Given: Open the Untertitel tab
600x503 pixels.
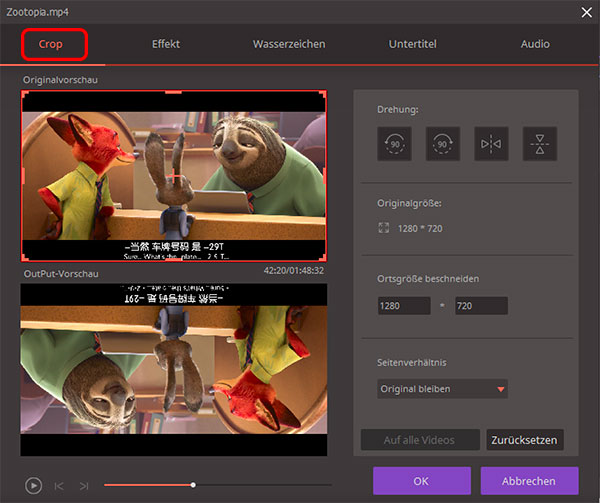Looking at the screenshot, I should [412, 44].
